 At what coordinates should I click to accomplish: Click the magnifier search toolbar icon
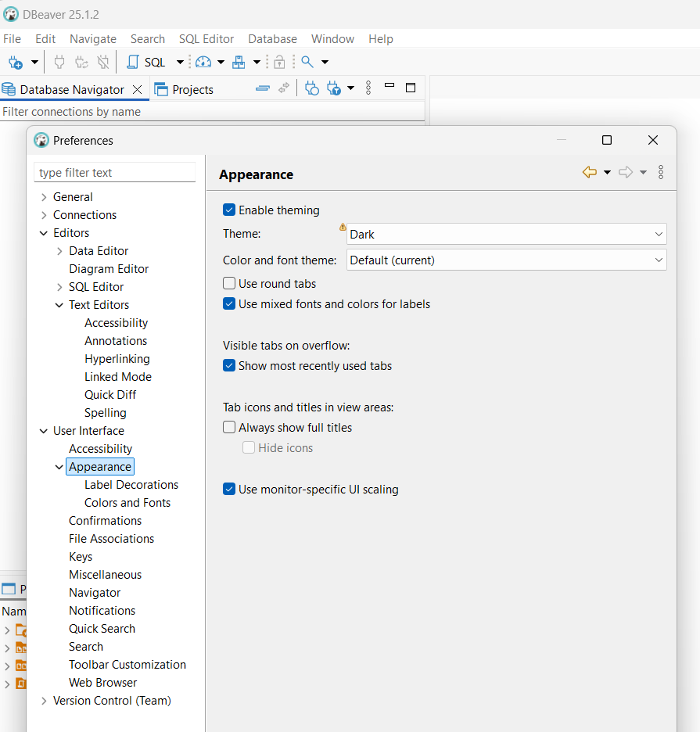(x=307, y=62)
